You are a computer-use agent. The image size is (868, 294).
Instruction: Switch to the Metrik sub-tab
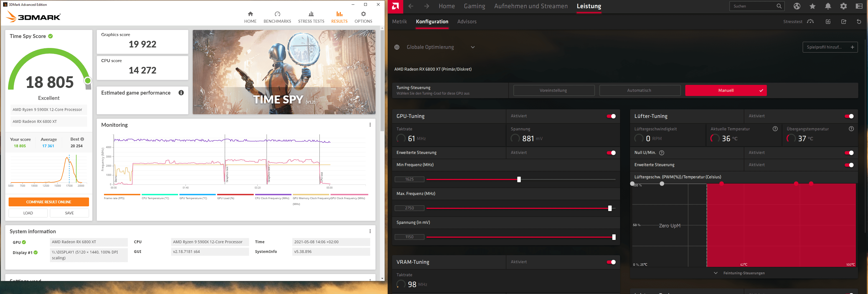coord(399,22)
